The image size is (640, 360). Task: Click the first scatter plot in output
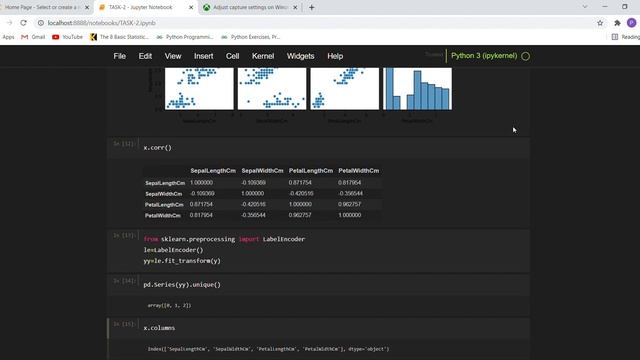199,89
